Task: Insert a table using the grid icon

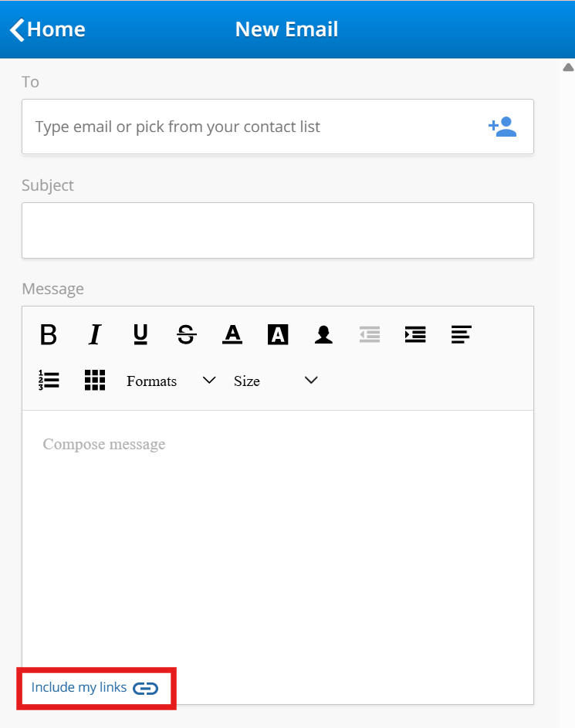Action: click(x=94, y=380)
